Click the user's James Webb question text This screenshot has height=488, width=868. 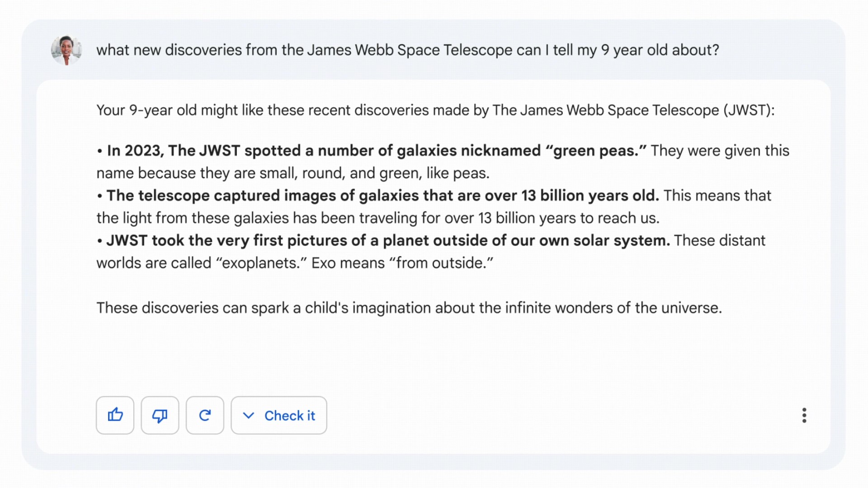tap(407, 50)
